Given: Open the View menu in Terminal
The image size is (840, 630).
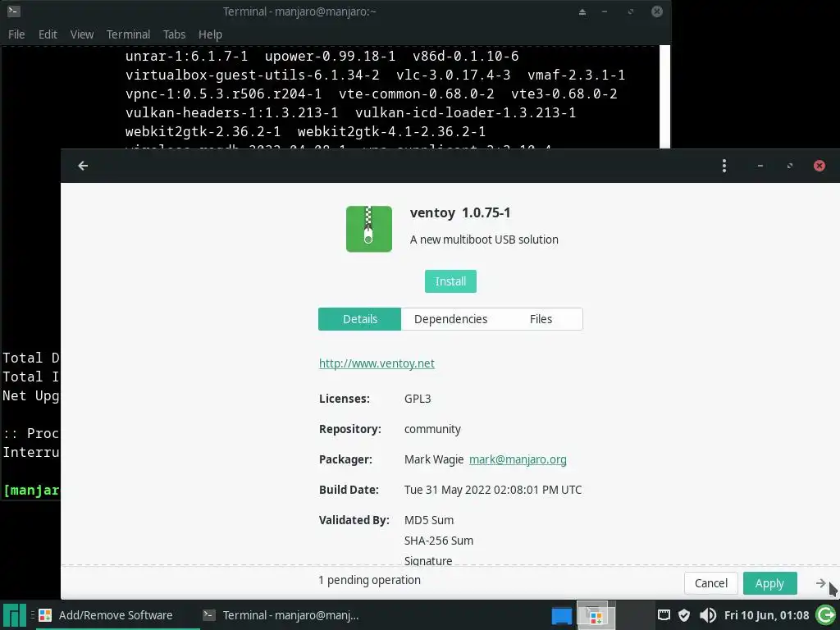Looking at the screenshot, I should (x=82, y=34).
